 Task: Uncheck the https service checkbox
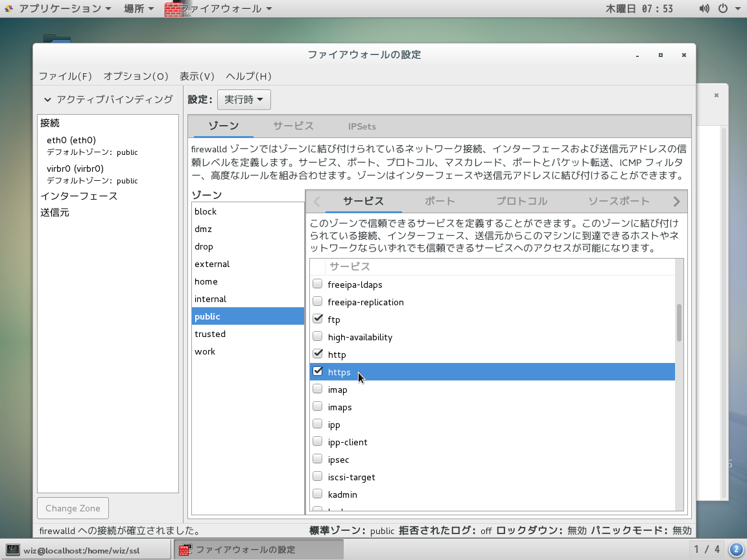(x=317, y=371)
